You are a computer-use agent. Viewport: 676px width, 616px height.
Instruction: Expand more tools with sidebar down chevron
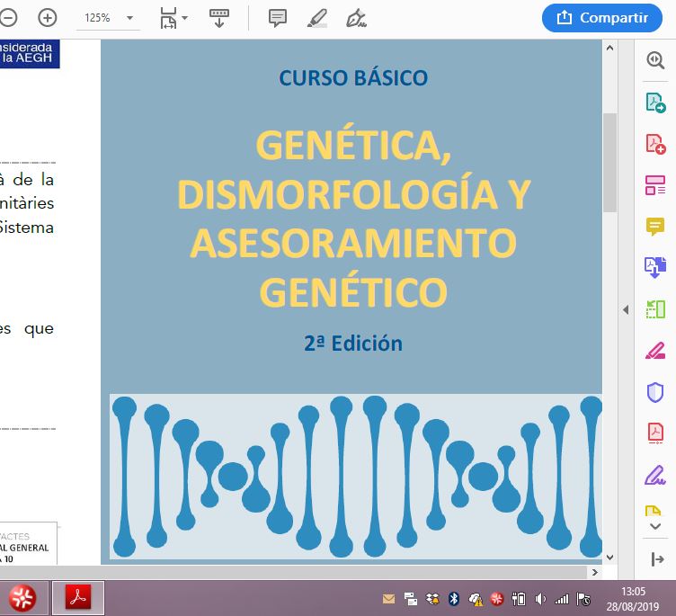pyautogui.click(x=655, y=526)
